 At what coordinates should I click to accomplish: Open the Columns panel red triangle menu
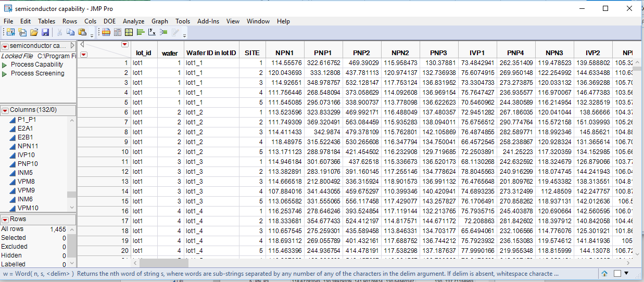tap(5, 110)
